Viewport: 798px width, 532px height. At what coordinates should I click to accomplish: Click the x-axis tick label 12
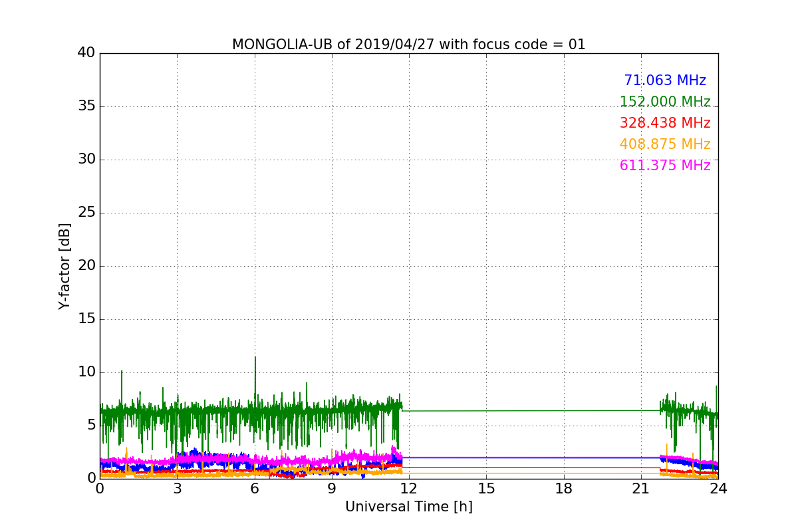point(409,489)
